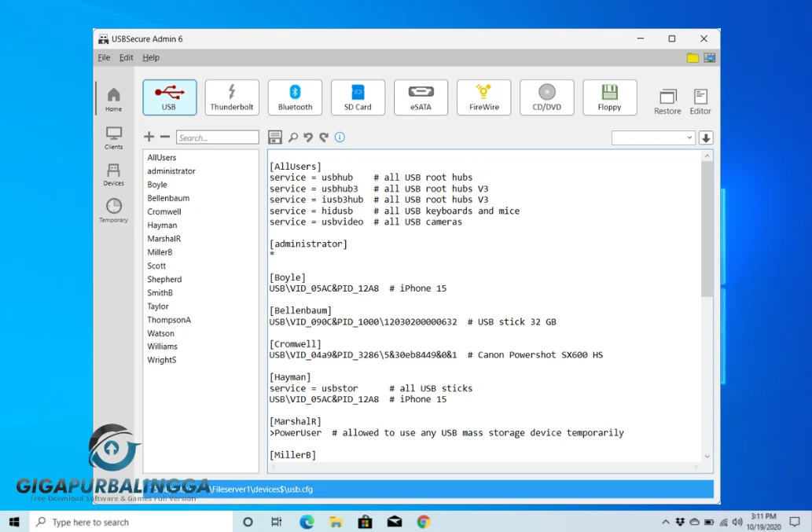This screenshot has height=532, width=812.
Task: Save the usb.cfg configuration
Action: (x=274, y=137)
